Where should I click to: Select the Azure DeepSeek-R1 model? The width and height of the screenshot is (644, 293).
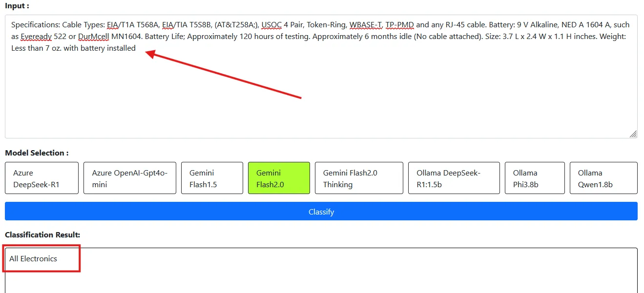click(x=42, y=178)
